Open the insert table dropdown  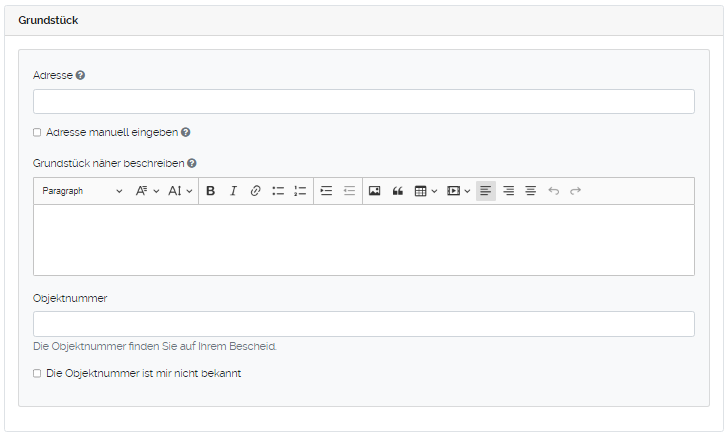(426, 191)
